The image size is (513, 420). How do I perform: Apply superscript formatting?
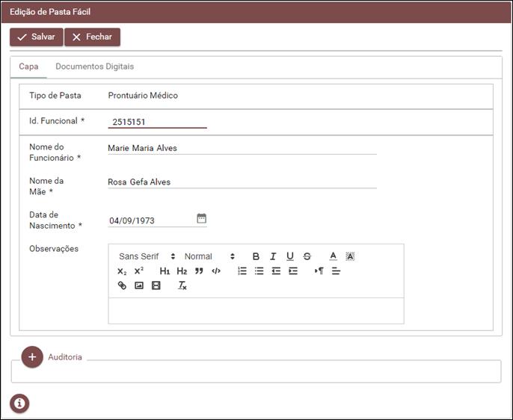(x=139, y=271)
